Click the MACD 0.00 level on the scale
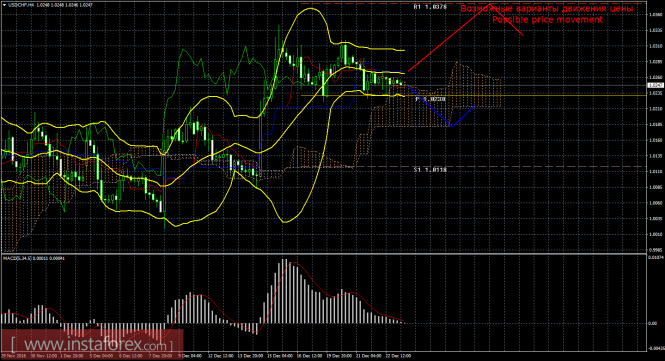665x361 pixels. [653, 323]
